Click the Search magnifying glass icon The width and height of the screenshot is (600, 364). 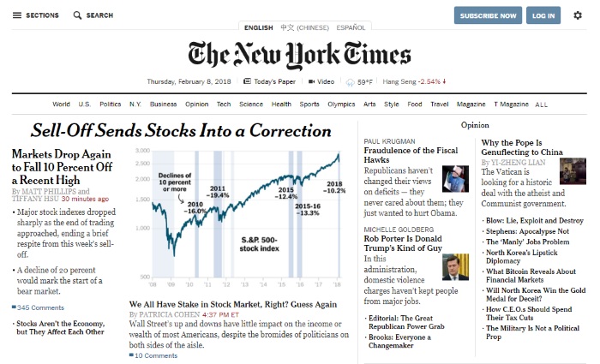[77, 15]
